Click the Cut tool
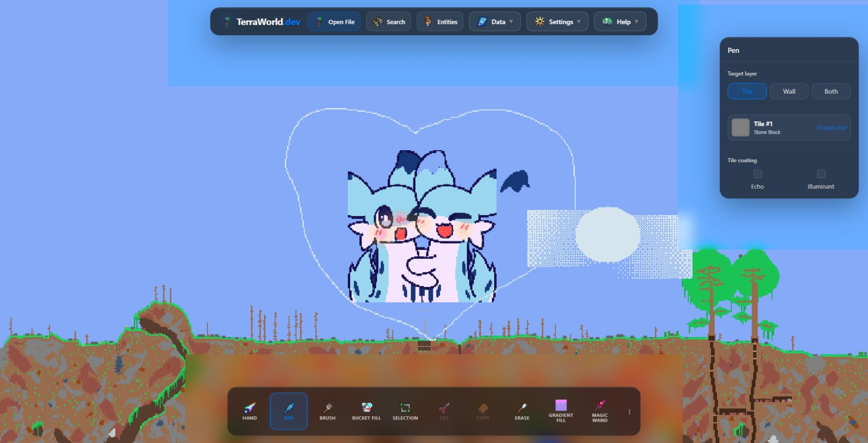The width and height of the screenshot is (868, 443). pos(444,411)
